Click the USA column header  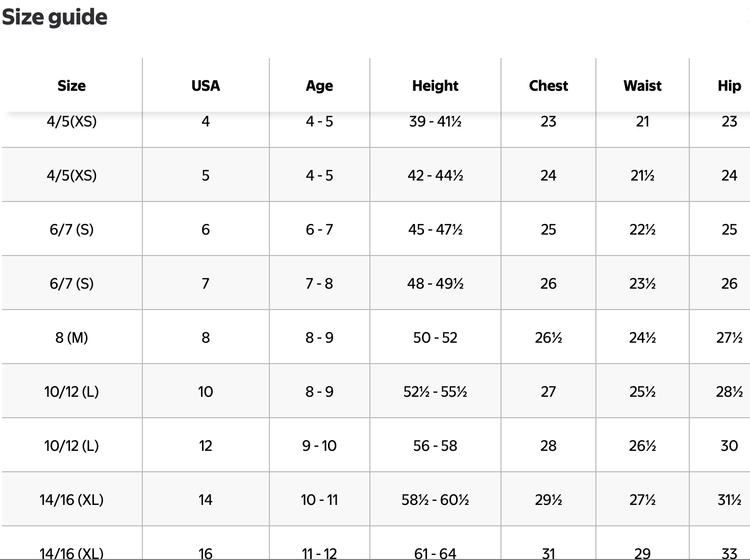(206, 86)
